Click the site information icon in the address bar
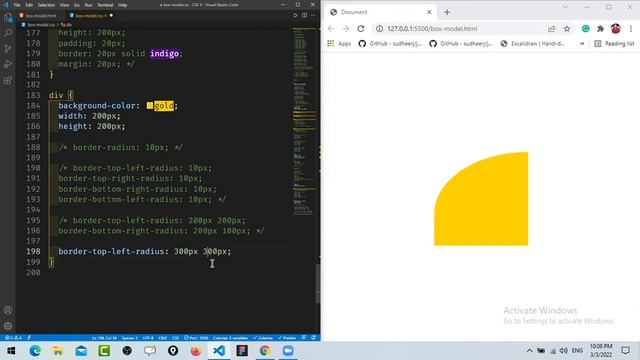Image resolution: width=640 pixels, height=360 pixels. [x=379, y=29]
